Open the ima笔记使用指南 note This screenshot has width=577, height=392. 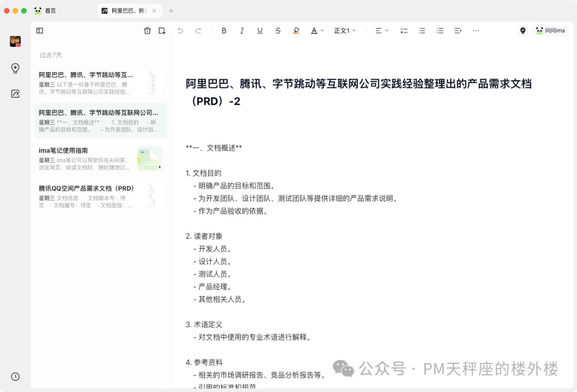point(100,159)
